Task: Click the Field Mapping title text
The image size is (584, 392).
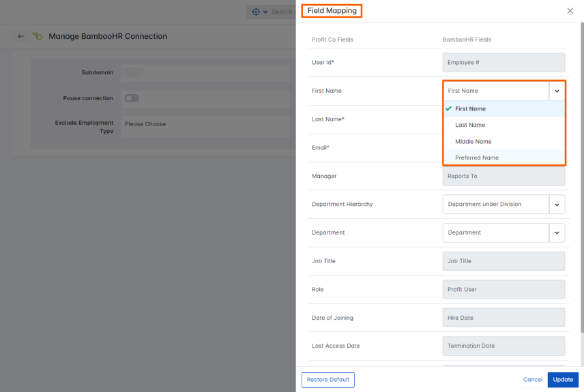Action: click(x=332, y=11)
